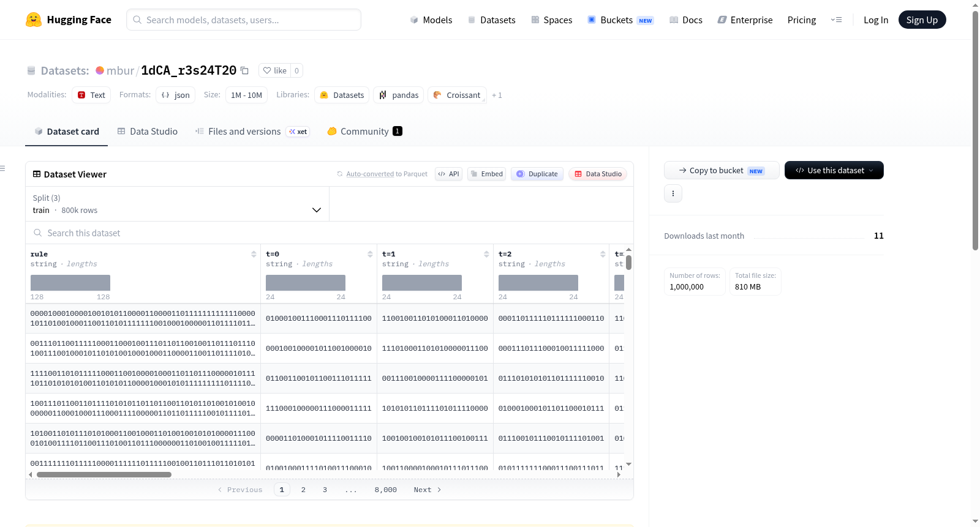Go to Buckets in the navigation
The width and height of the screenshot is (980, 527).
pos(620,20)
